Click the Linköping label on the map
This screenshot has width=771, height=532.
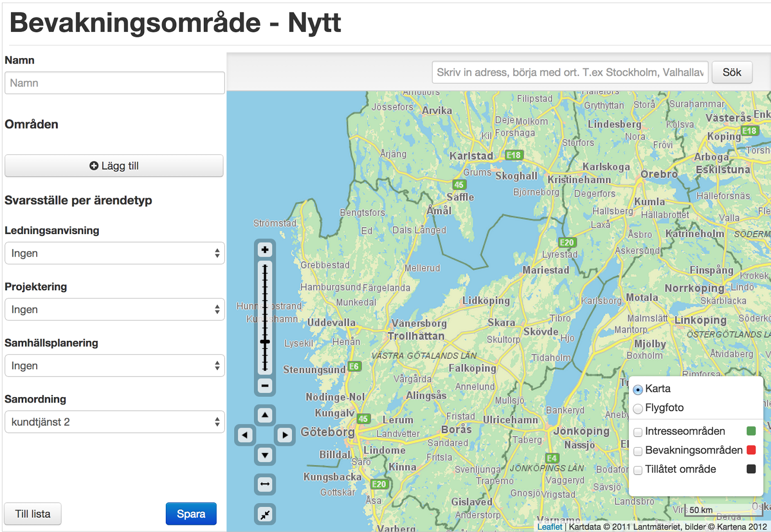tap(701, 321)
